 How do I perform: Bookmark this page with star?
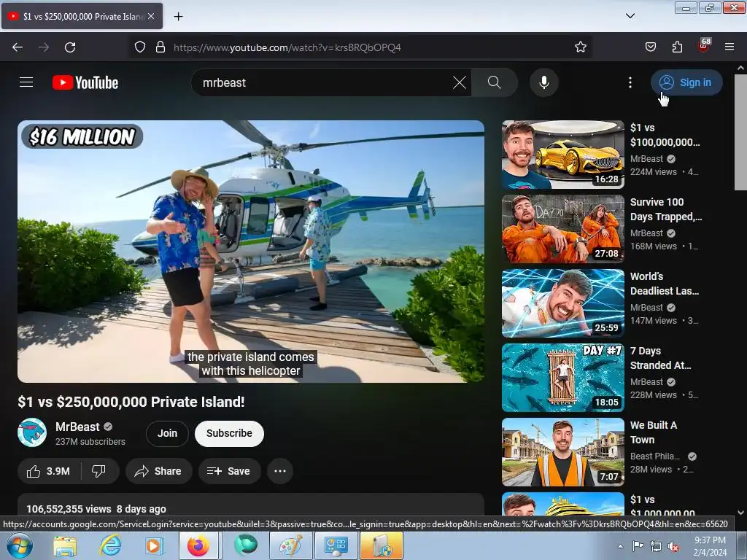(x=580, y=47)
